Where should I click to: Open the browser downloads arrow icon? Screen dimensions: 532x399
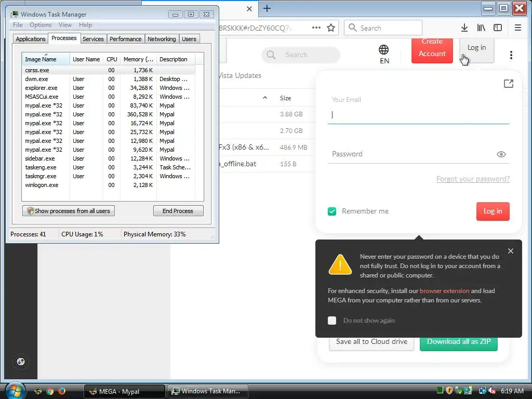[464, 28]
